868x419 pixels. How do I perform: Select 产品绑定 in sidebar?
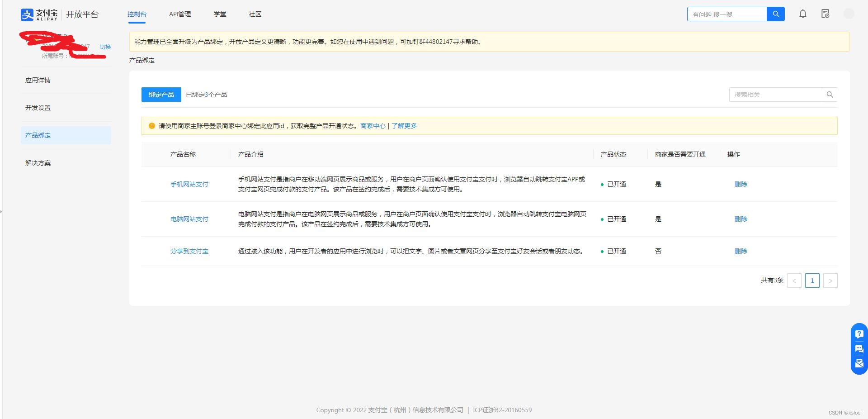(x=66, y=135)
